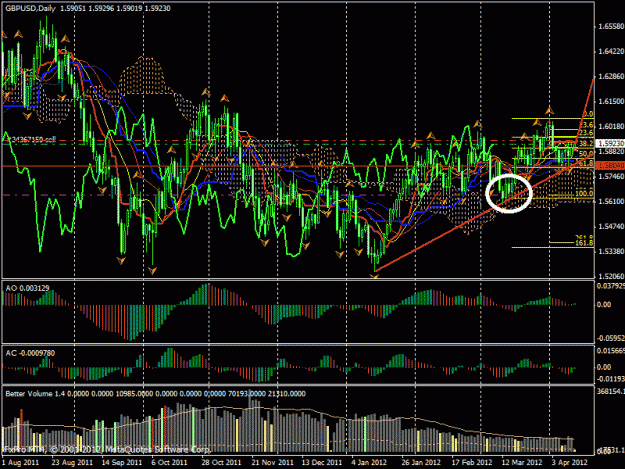
Task: Click the AC scale value 0.015669
Action: tap(610, 351)
